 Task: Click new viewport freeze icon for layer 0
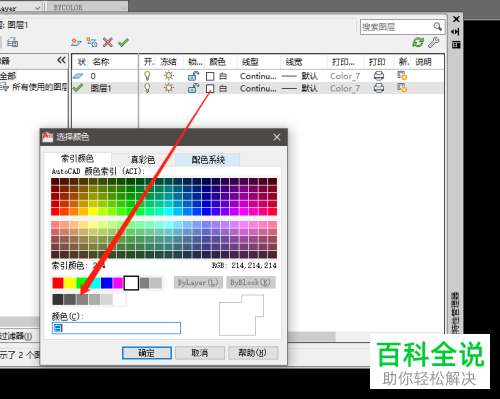click(402, 76)
